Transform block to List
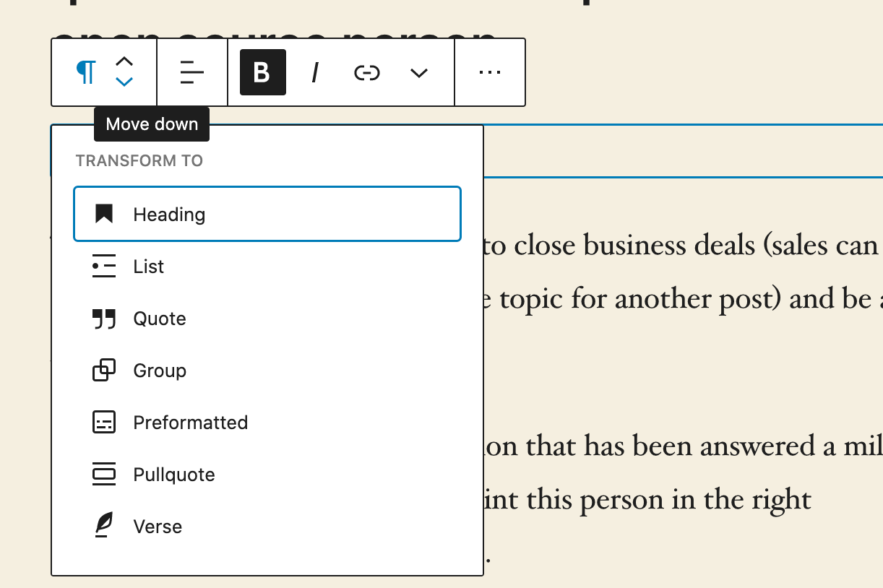The width and height of the screenshot is (883, 588). pyautogui.click(x=267, y=267)
